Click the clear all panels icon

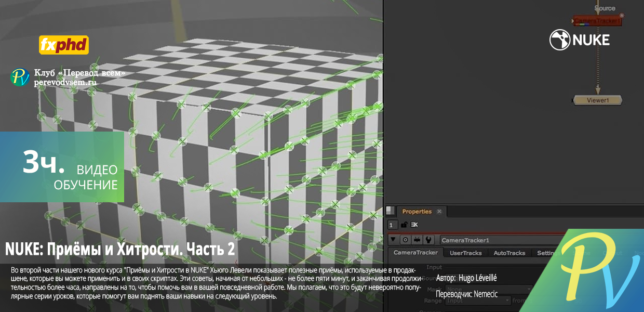(x=414, y=225)
